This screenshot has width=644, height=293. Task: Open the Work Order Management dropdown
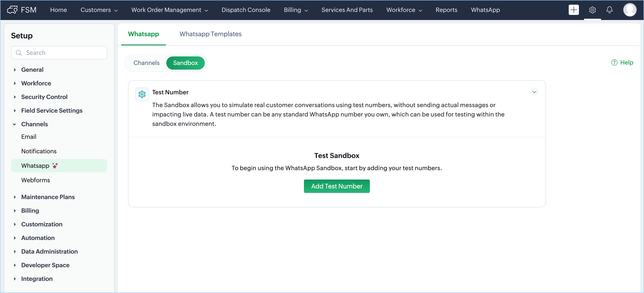click(x=170, y=10)
